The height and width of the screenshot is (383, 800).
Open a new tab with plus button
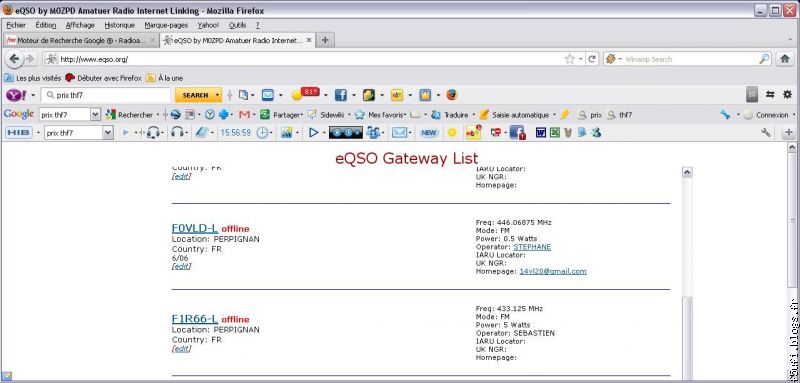point(325,40)
